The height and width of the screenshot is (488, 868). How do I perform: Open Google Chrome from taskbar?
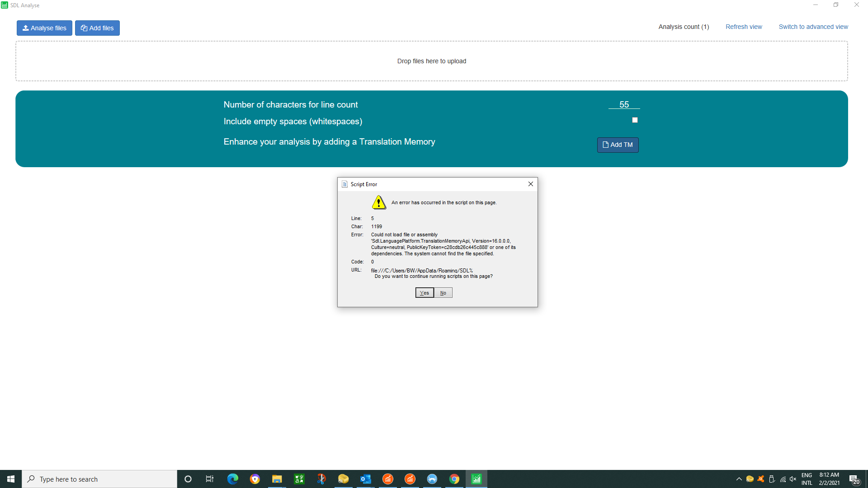(454, 479)
